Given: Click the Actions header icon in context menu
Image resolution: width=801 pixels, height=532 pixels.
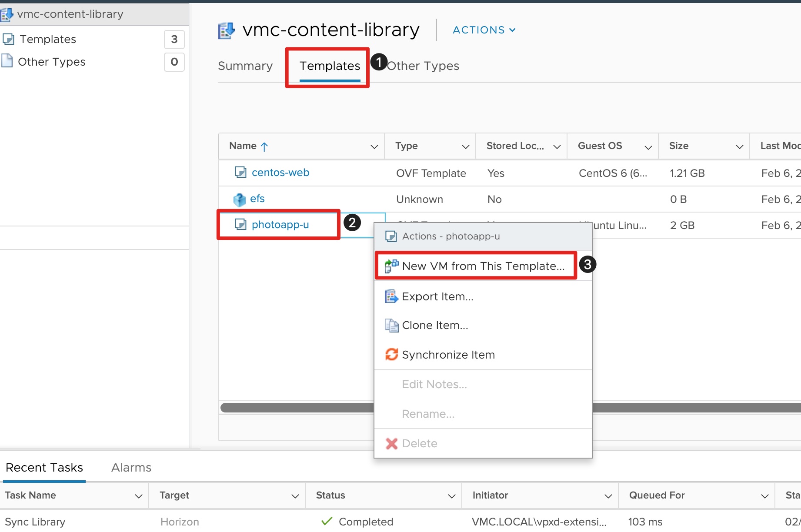Looking at the screenshot, I should coord(391,236).
